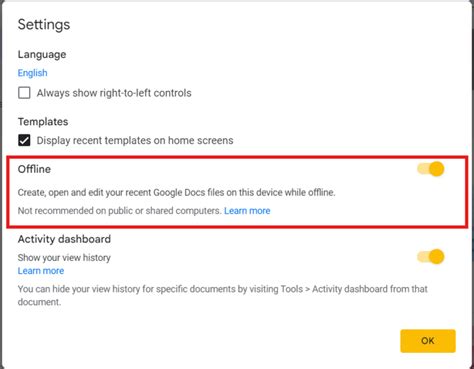The width and height of the screenshot is (474, 369).
Task: Click the Settings dialog title
Action: [44, 25]
